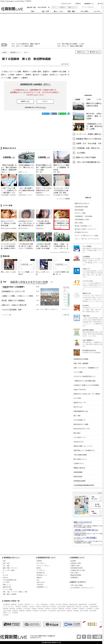The width and height of the screenshot is (104, 644).
Task: Open the Instagram icon in the footer
Action: pyautogui.click(x=89, y=637)
